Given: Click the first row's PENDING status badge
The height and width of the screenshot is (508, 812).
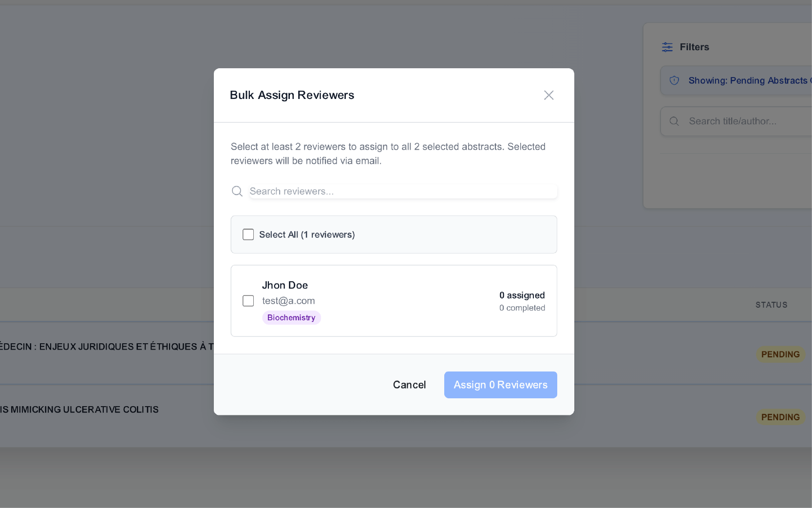Looking at the screenshot, I should pos(780,354).
